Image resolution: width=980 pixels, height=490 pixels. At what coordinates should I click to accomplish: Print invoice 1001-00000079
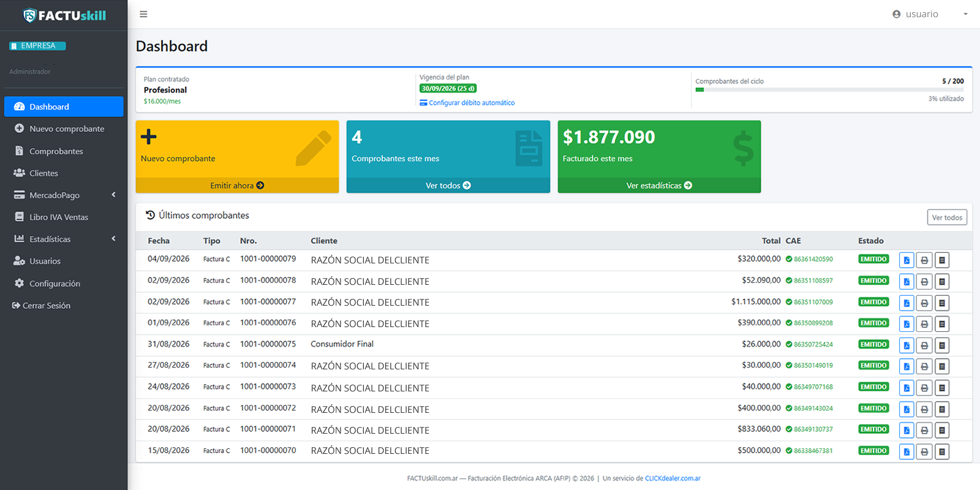[x=924, y=260]
